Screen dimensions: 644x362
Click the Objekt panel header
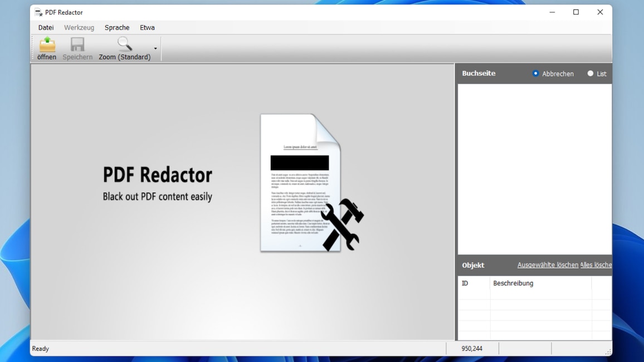point(472,265)
